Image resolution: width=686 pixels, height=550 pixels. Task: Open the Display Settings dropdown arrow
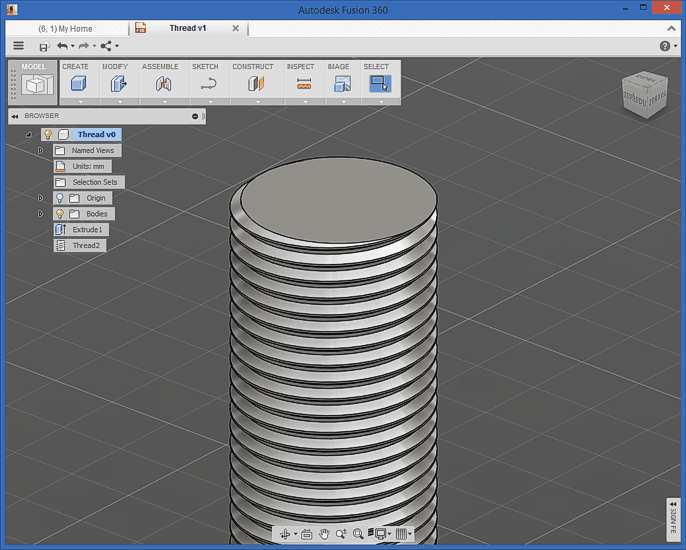(389, 535)
